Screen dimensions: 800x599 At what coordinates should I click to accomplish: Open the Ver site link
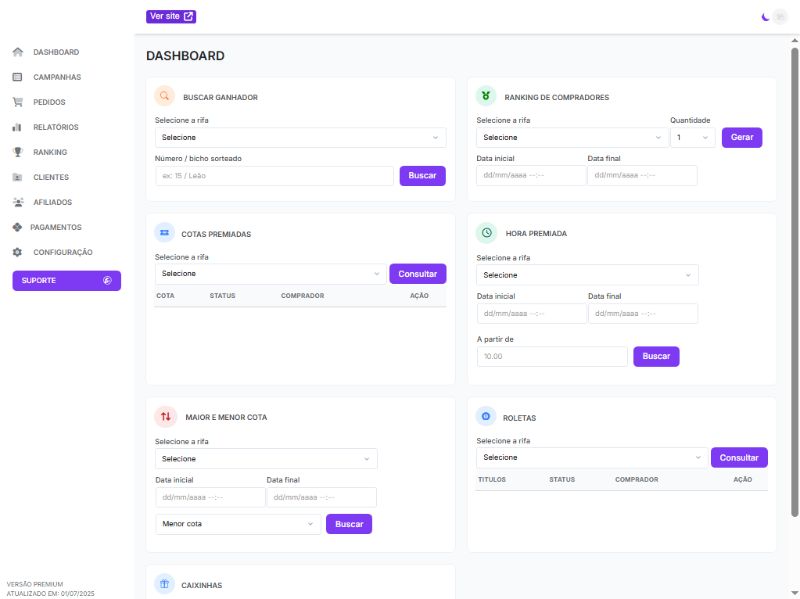171,16
